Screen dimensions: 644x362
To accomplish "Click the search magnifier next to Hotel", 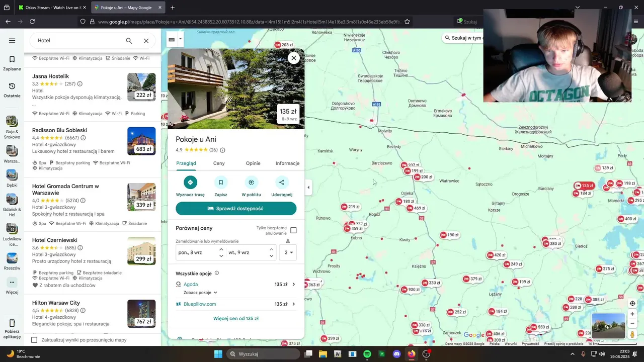I will pyautogui.click(x=129, y=41).
